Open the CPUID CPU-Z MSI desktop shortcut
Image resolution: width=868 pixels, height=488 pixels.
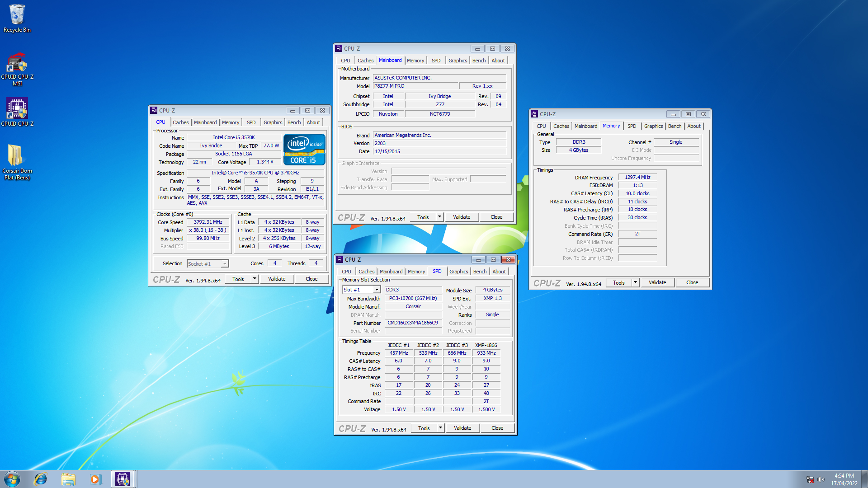[x=17, y=69]
